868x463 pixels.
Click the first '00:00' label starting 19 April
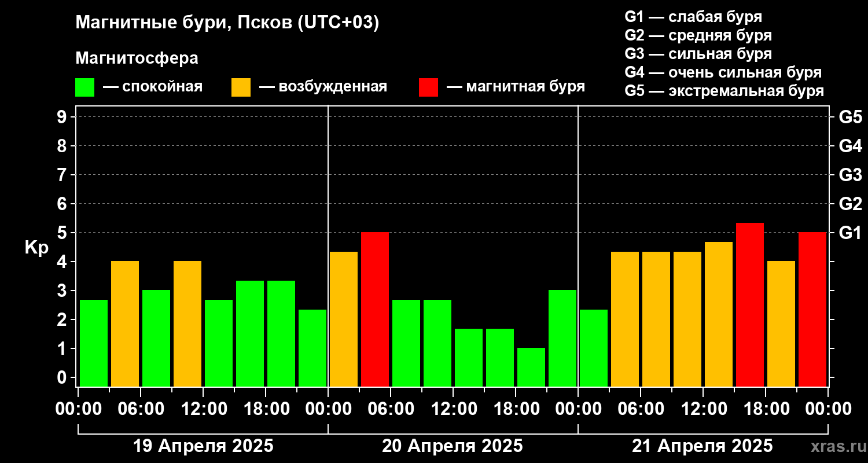(x=78, y=409)
